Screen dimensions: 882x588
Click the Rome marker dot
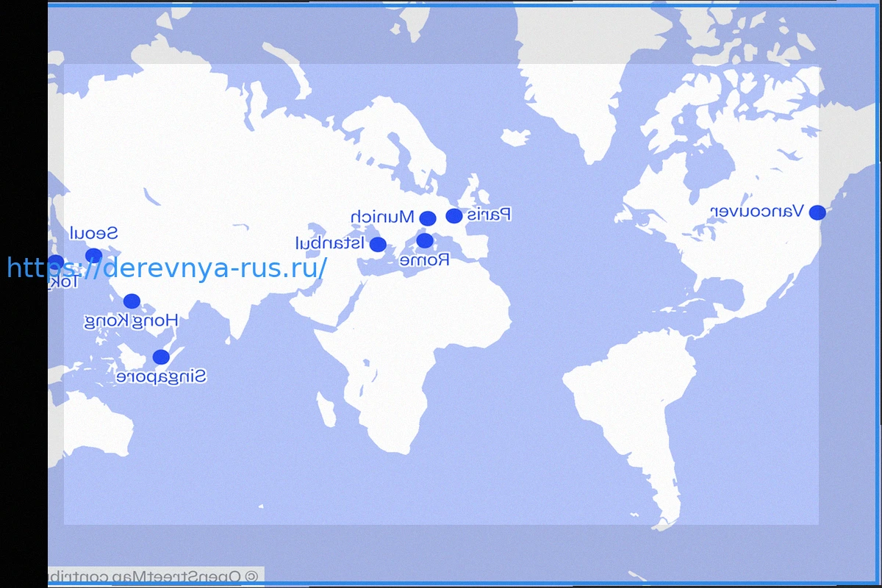[425, 240]
